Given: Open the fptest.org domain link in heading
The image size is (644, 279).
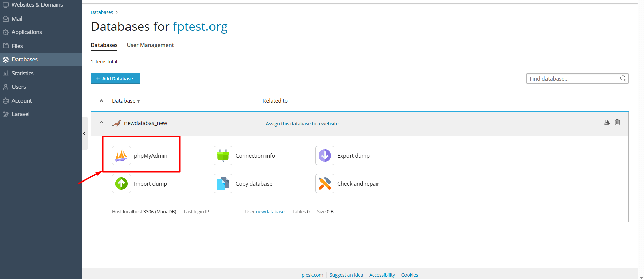Looking at the screenshot, I should pyautogui.click(x=200, y=26).
